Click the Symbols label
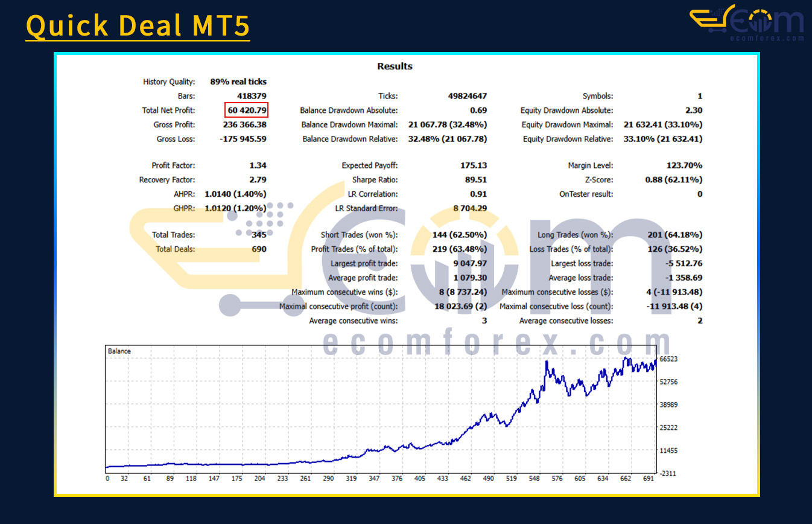 click(x=598, y=96)
